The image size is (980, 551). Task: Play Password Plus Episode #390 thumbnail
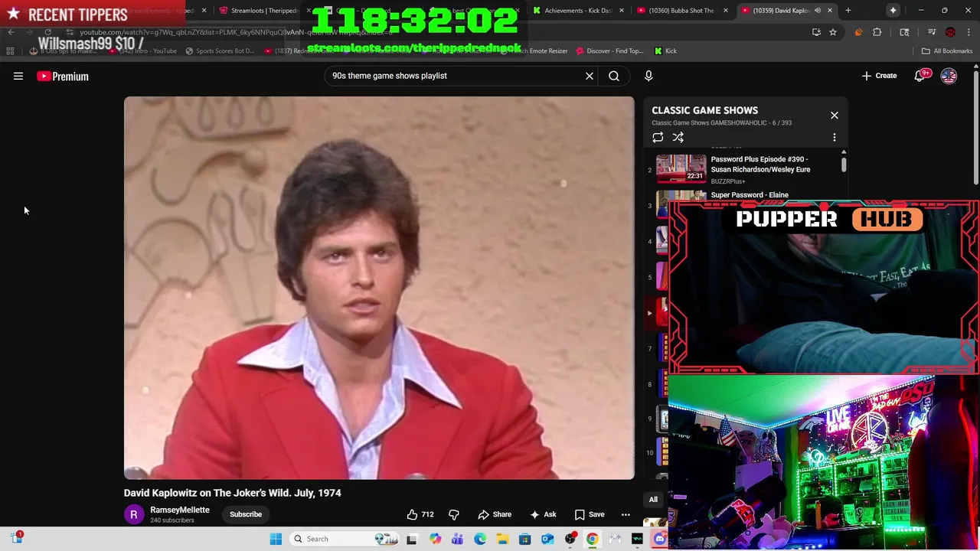681,168
